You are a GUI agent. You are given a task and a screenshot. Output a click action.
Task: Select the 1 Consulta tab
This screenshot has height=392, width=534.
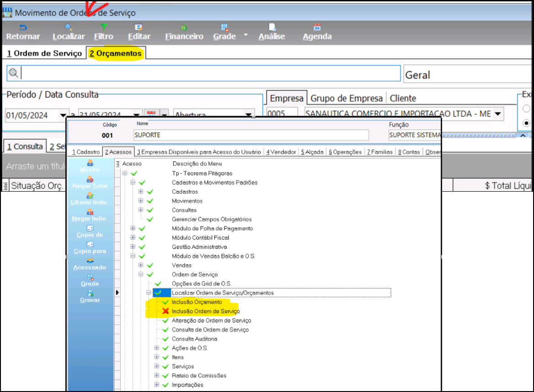click(25, 146)
